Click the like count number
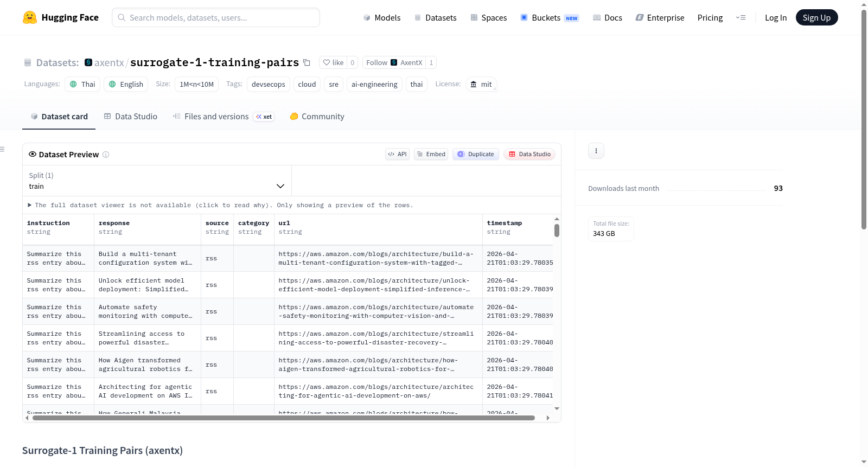The width and height of the screenshot is (868, 467). [353, 62]
